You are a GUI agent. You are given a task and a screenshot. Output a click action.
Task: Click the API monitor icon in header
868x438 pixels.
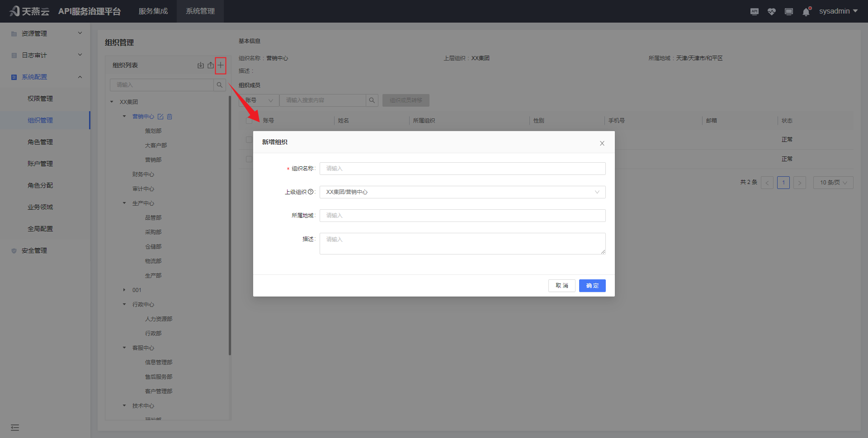coord(755,12)
